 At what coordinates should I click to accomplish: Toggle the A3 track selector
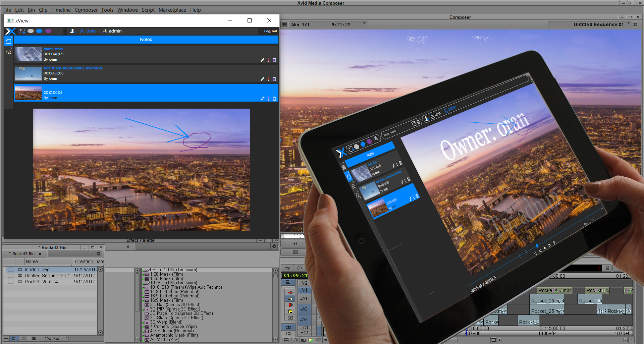(304, 320)
